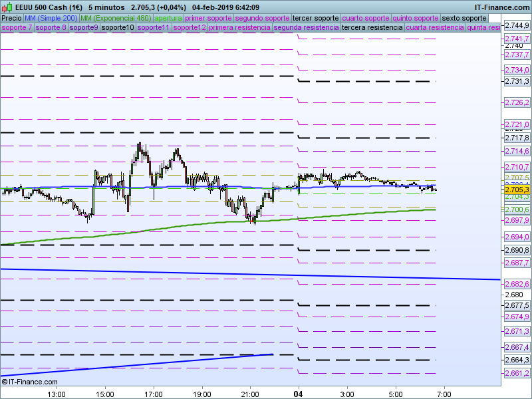Click the soporte 7 label
Viewport: 532px width, 399px height.
click(17, 27)
